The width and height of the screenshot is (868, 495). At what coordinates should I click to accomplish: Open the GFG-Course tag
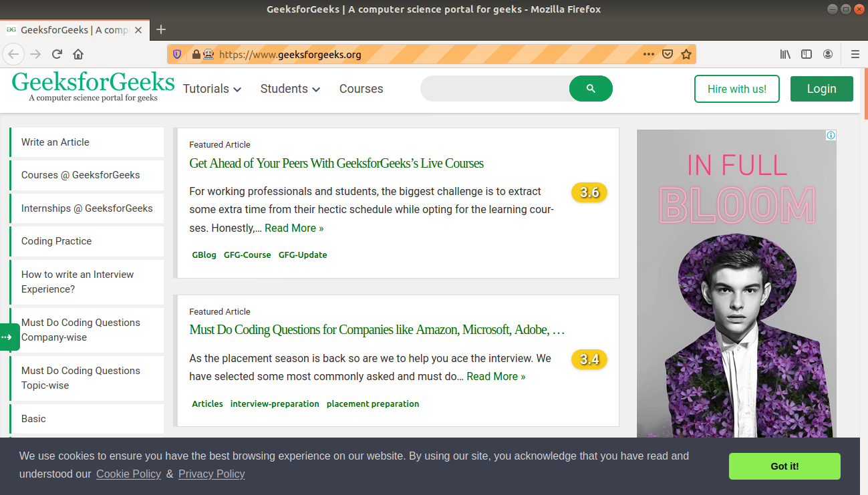click(x=247, y=255)
